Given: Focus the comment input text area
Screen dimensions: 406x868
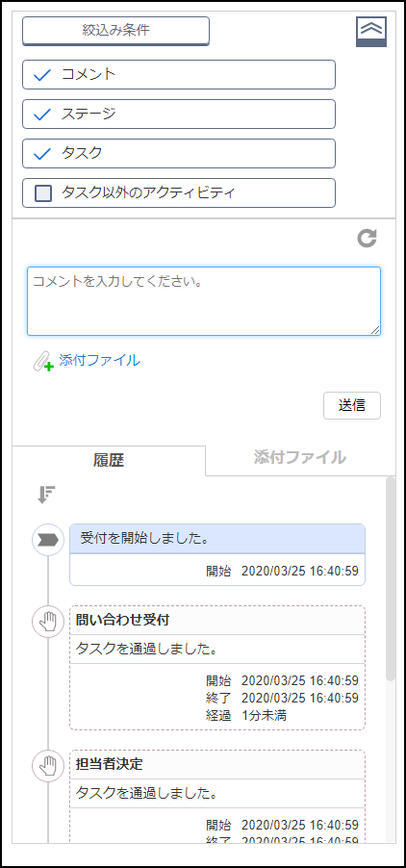Looking at the screenshot, I should tap(204, 301).
